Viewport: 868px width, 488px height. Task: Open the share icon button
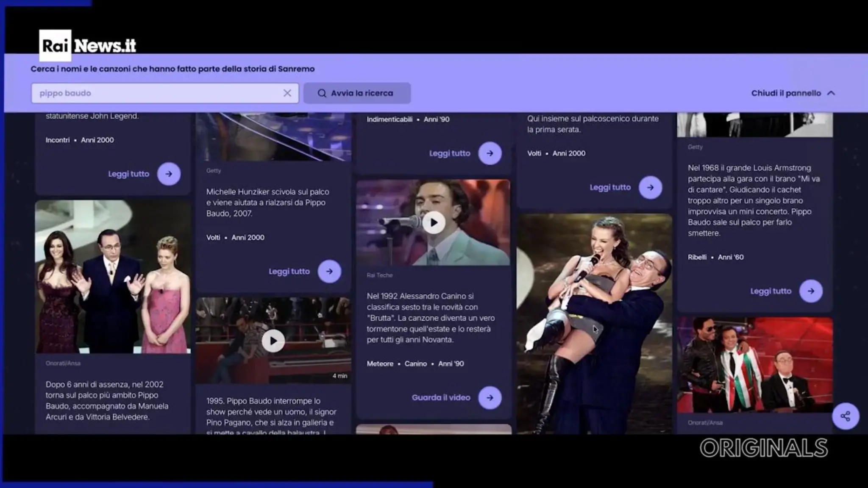(x=845, y=416)
